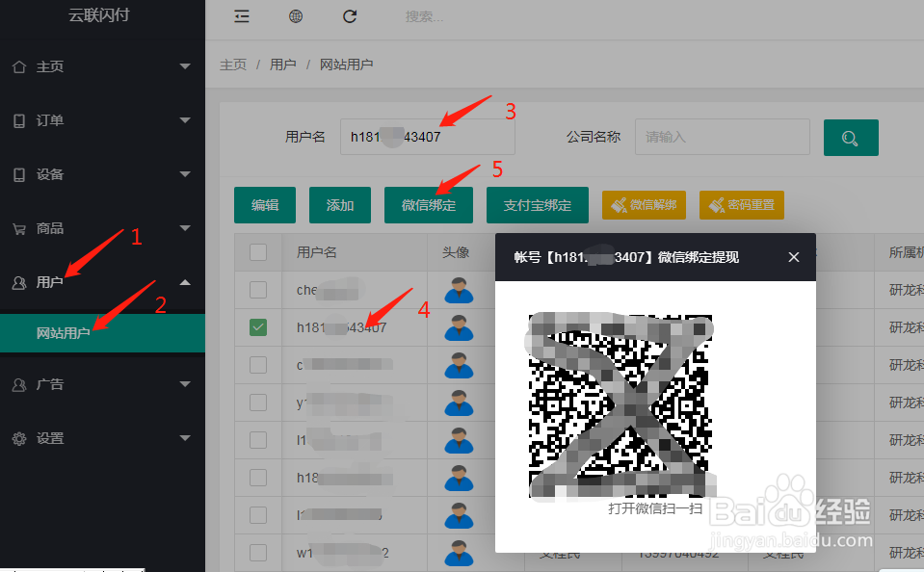This screenshot has height=572, width=924.
Task: Open the 商品 sidebar menu
Action: 102,228
